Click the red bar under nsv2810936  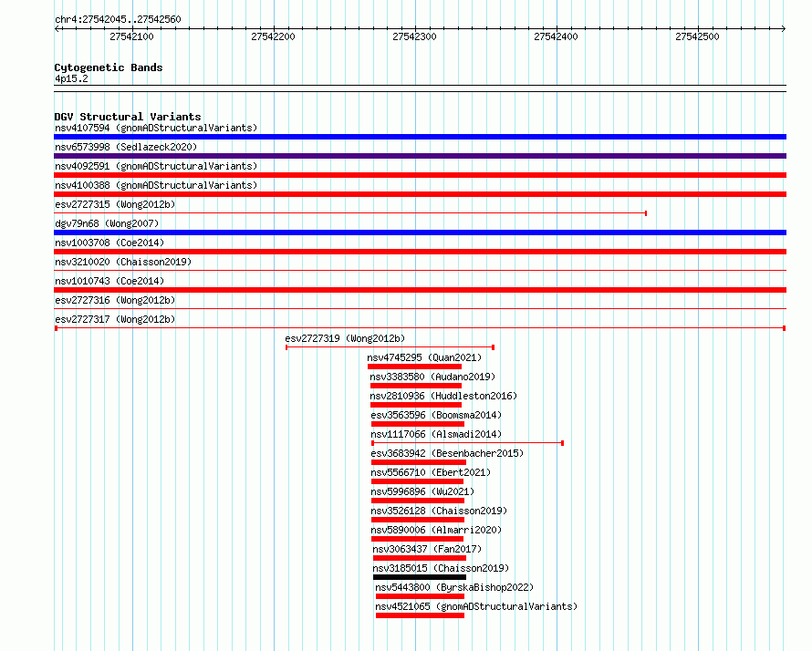(416, 405)
